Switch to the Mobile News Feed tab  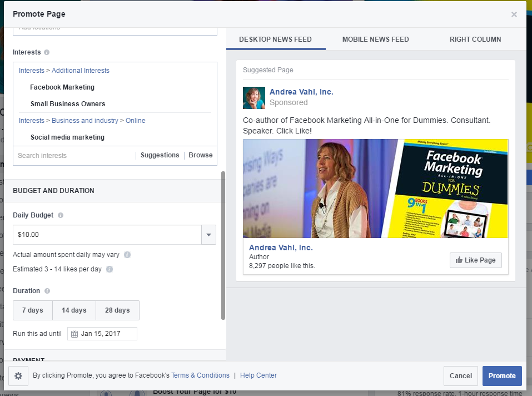(376, 39)
